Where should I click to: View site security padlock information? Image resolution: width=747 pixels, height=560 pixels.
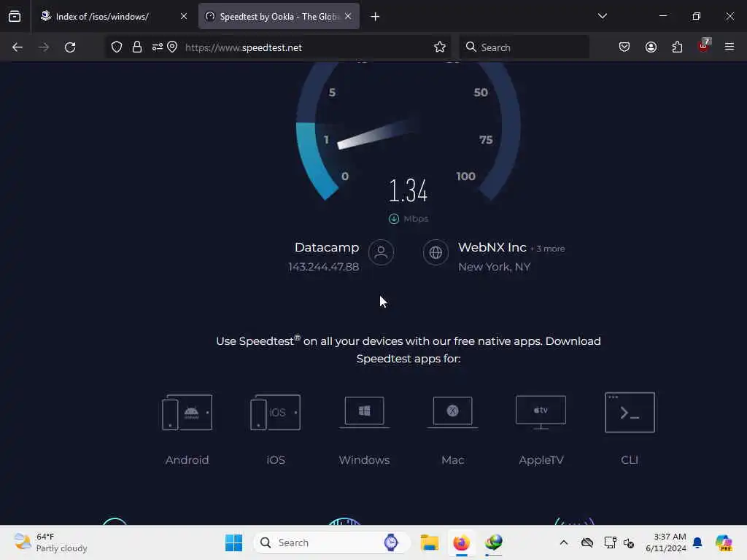click(x=137, y=47)
